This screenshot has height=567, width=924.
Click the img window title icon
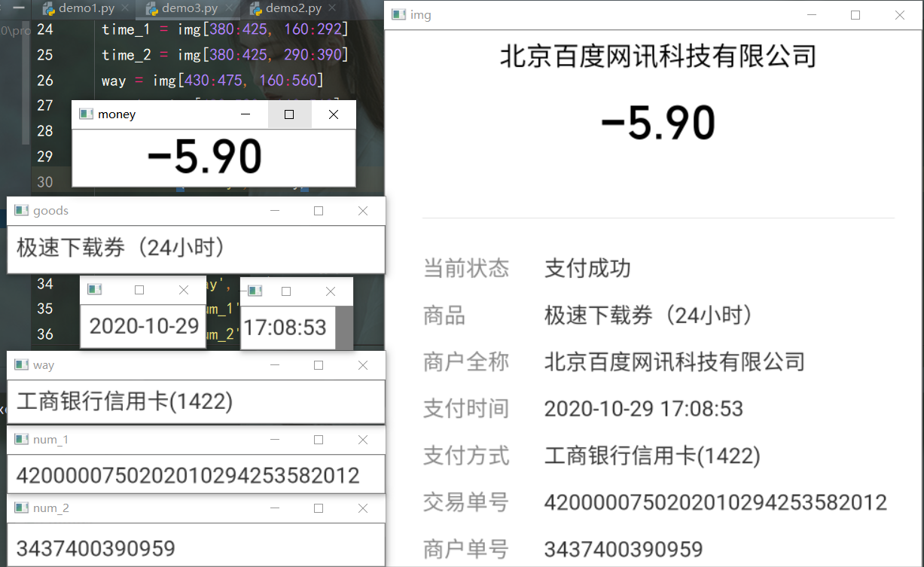[398, 15]
